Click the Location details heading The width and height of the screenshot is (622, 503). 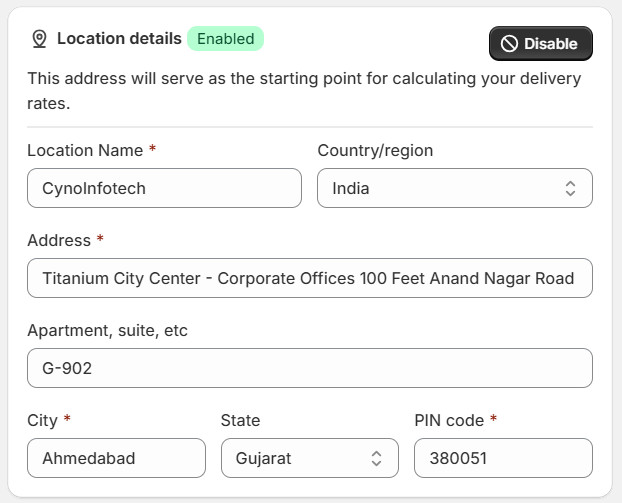(x=119, y=39)
